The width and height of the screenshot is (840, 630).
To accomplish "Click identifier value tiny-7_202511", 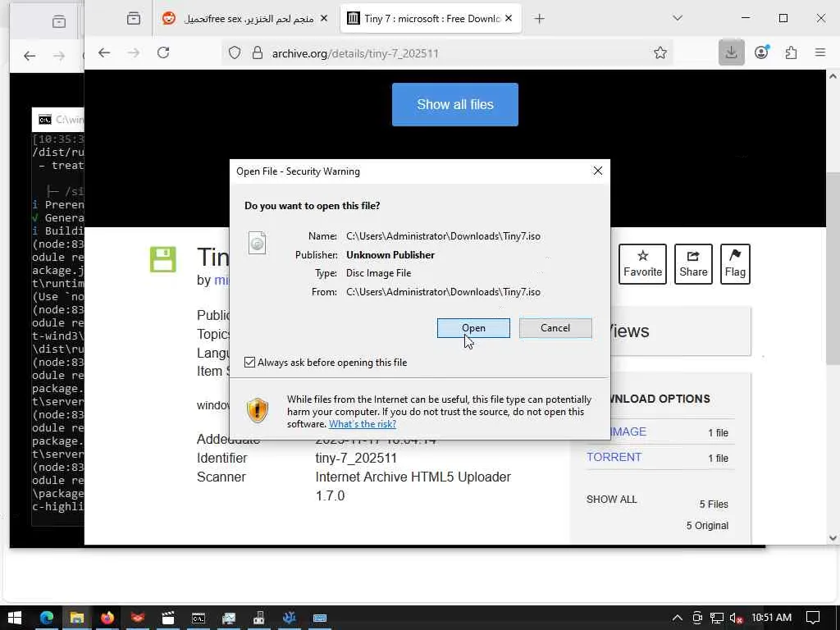I will click(356, 458).
